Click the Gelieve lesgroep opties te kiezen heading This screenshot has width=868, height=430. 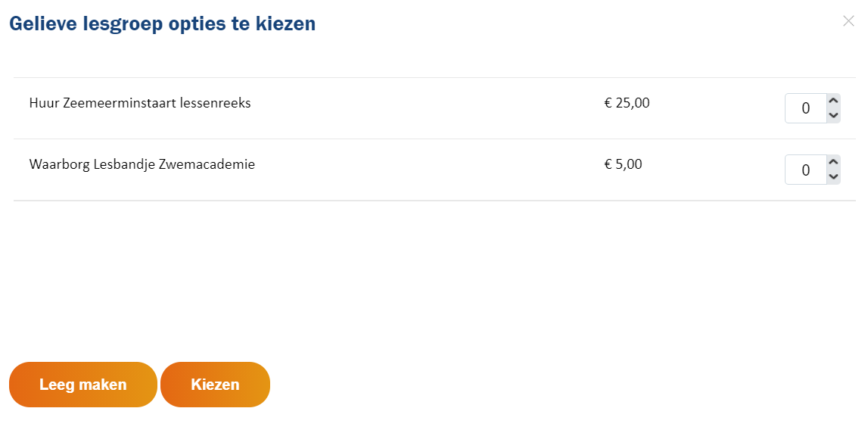click(x=163, y=23)
